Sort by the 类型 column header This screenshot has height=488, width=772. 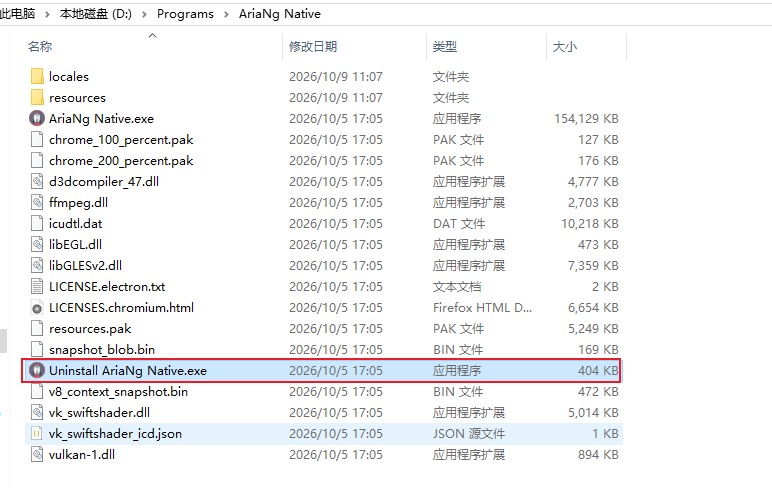pyautogui.click(x=445, y=47)
